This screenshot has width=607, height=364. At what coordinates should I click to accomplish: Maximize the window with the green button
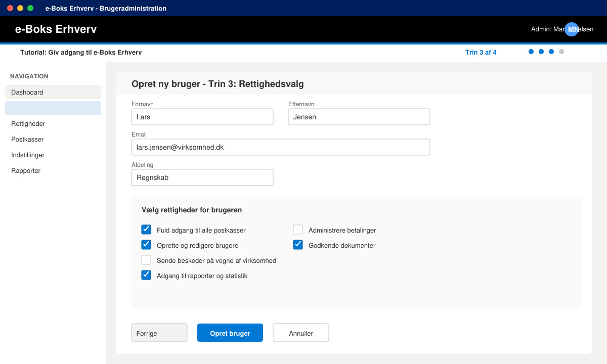(30, 8)
